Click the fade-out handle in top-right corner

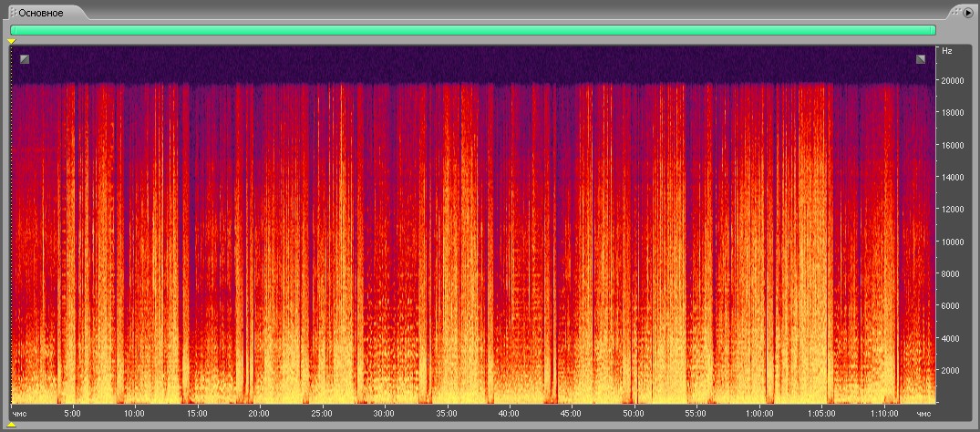[x=921, y=60]
